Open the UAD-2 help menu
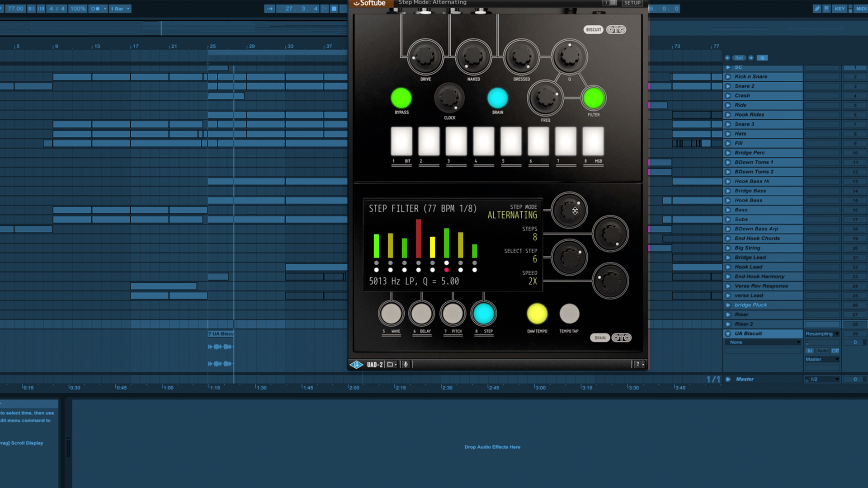 click(639, 364)
